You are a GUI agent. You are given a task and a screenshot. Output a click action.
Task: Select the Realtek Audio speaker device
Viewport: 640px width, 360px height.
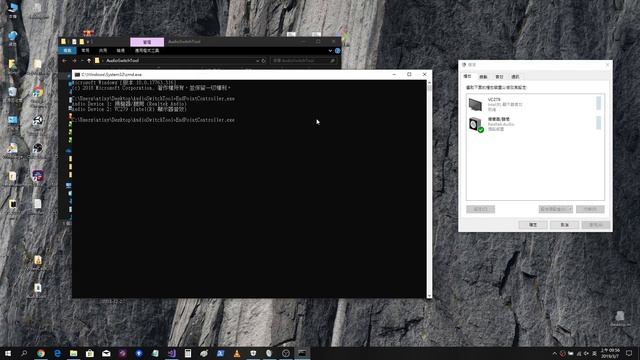pyautogui.click(x=535, y=124)
